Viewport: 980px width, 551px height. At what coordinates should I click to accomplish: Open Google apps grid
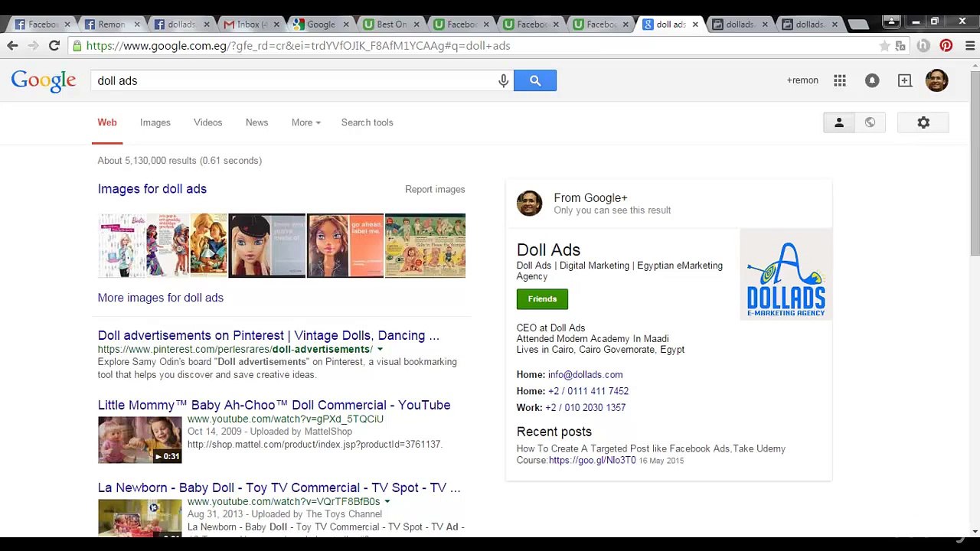(840, 80)
